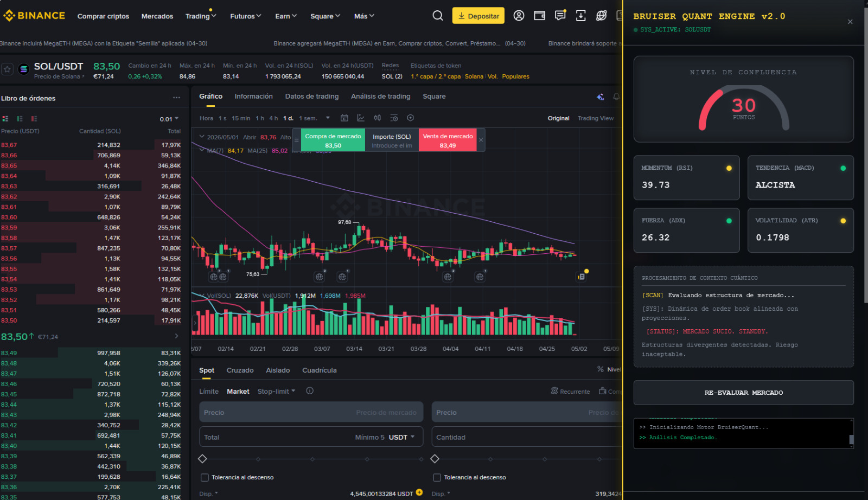The width and height of the screenshot is (868, 500).
Task: Open the chart indicators icon
Action: pos(361,118)
